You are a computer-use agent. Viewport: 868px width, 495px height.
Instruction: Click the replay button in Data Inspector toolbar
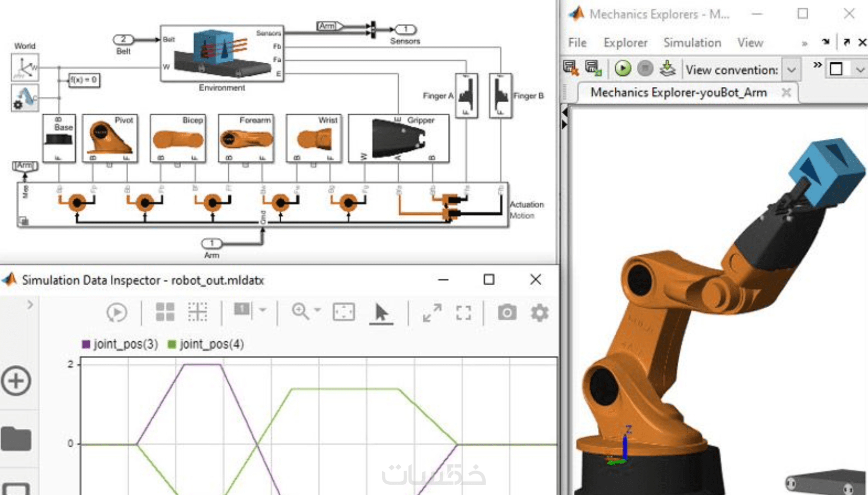point(116,312)
